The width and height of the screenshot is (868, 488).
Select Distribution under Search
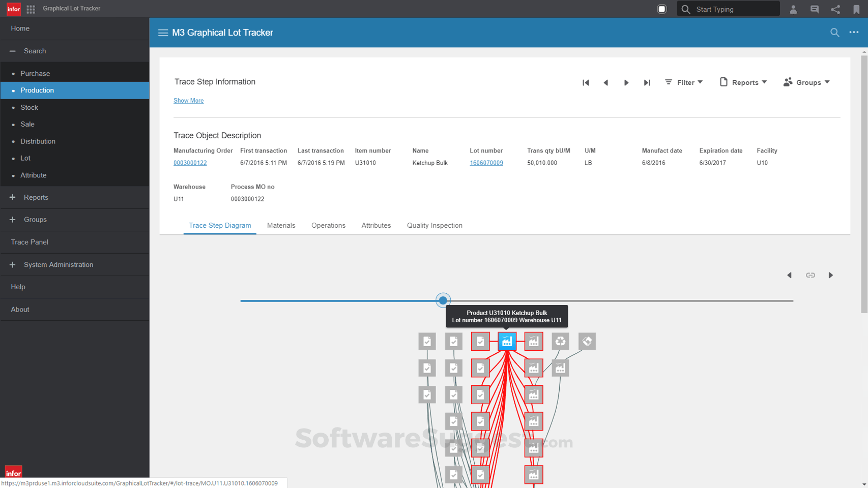pyautogui.click(x=75, y=141)
